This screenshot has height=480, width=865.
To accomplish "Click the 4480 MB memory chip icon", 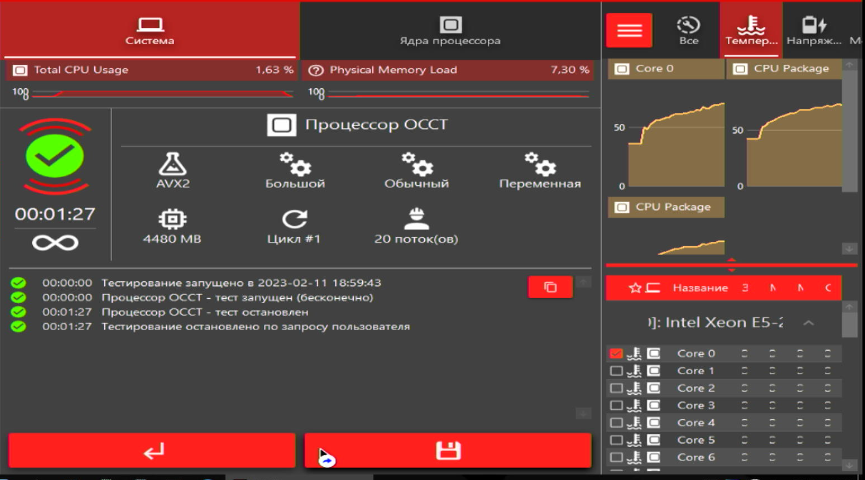I will (173, 219).
